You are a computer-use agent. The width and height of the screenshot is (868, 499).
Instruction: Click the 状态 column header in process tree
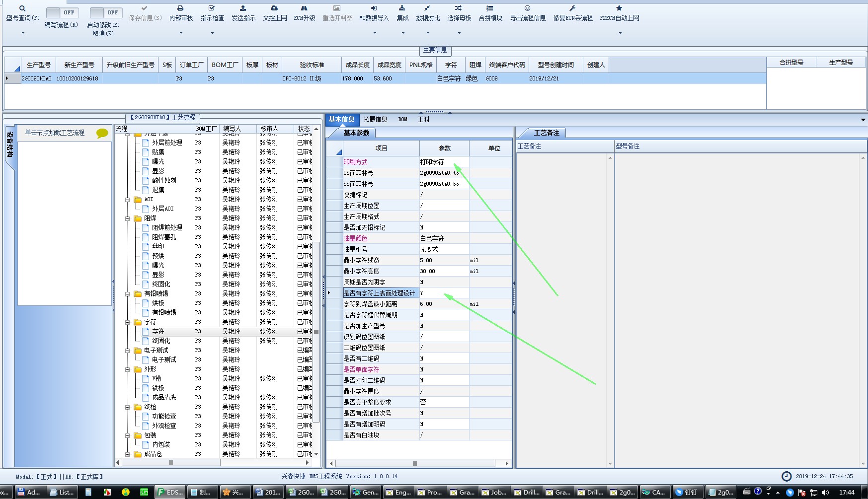click(304, 129)
